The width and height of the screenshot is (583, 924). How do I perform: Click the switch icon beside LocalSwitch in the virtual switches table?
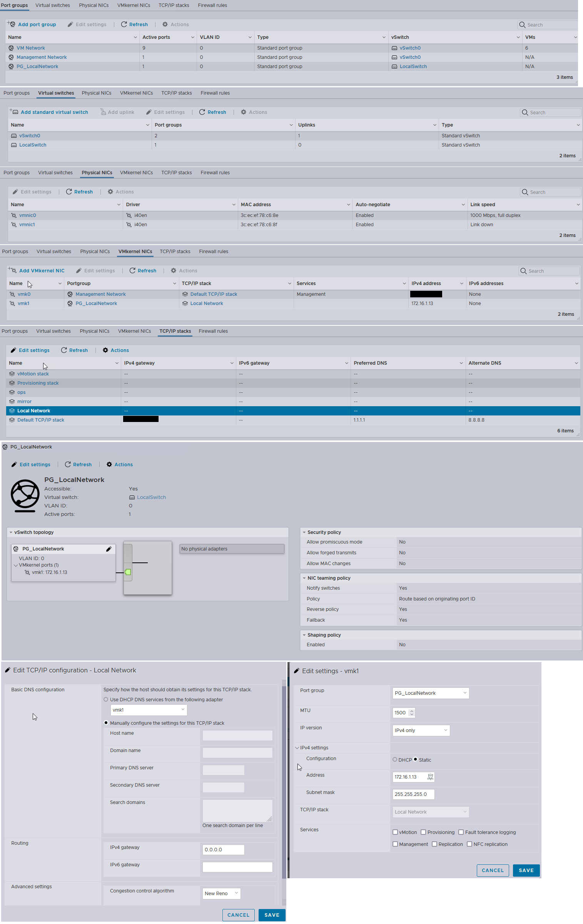[14, 145]
